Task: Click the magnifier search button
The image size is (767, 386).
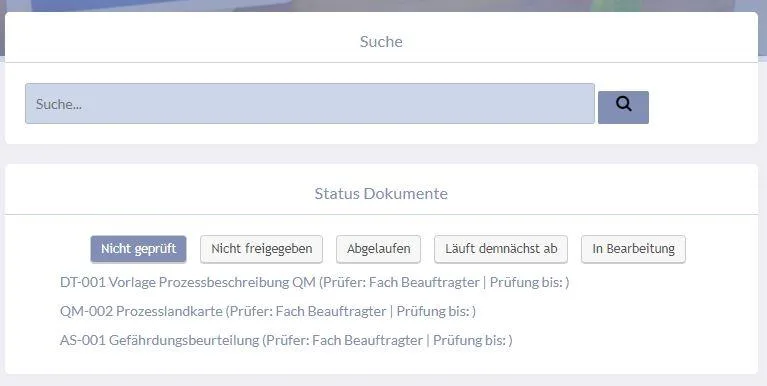Action: point(623,107)
